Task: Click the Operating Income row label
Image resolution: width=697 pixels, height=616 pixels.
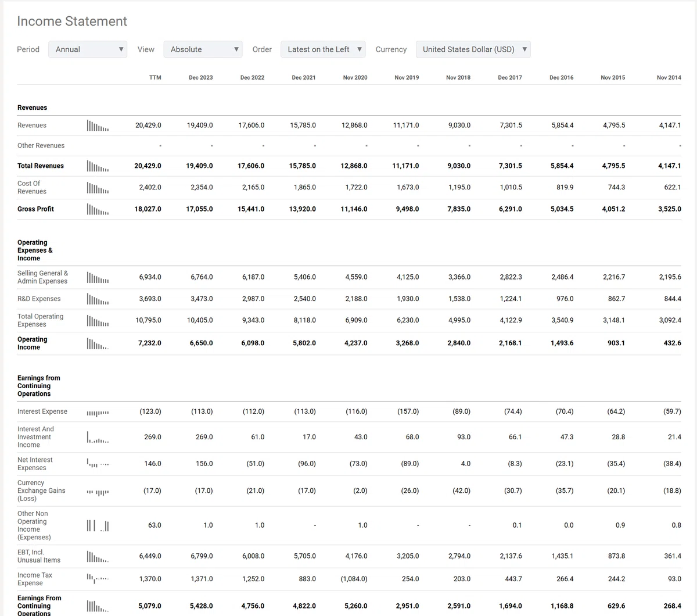Action: 33,343
